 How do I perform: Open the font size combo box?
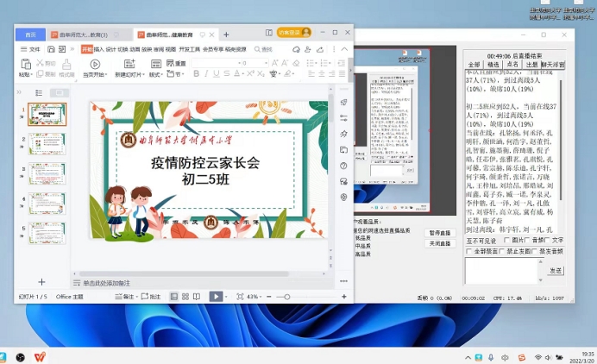click(255, 63)
